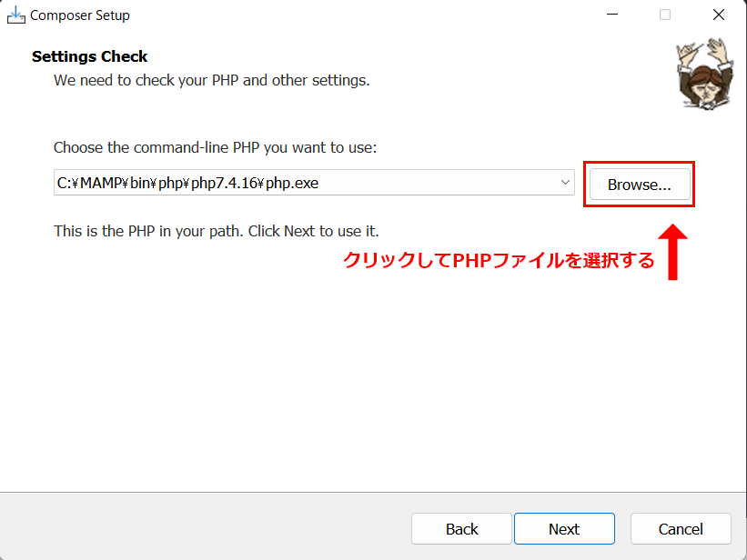Click the 'Composer Setup' window title text
The image size is (747, 560).
79,15
